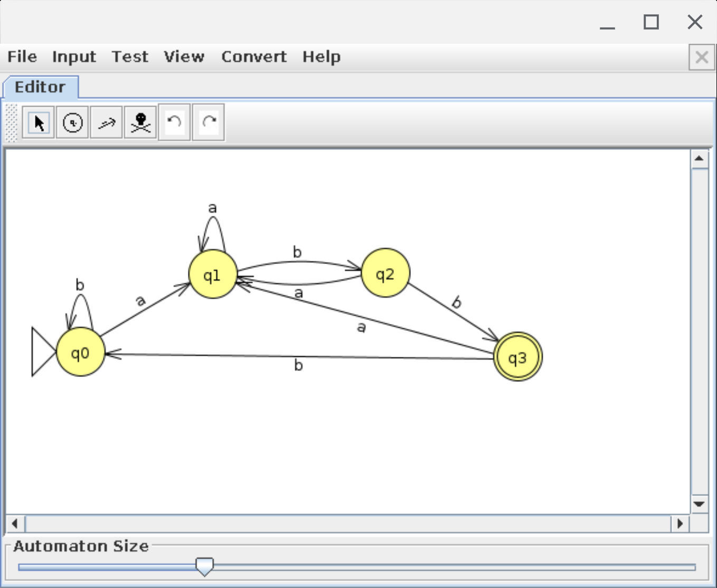Select the final state q3
Screen dimensions: 717x588
coord(517,357)
